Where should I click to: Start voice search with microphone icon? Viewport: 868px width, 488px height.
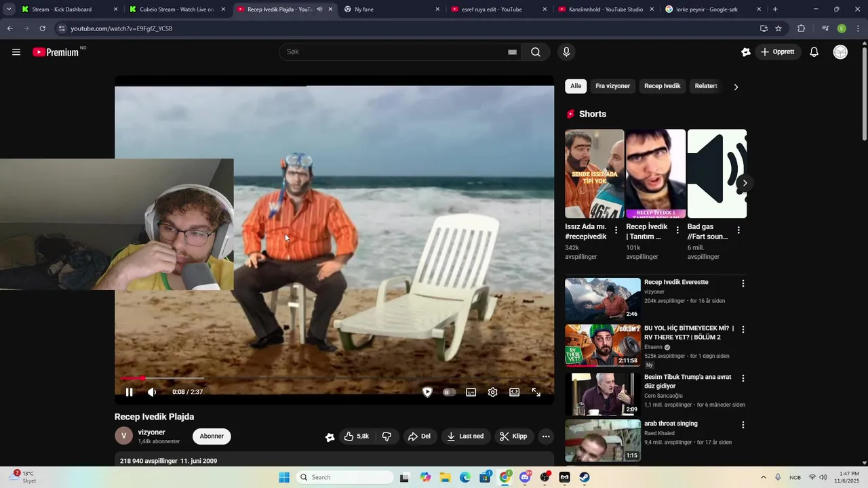566,52
